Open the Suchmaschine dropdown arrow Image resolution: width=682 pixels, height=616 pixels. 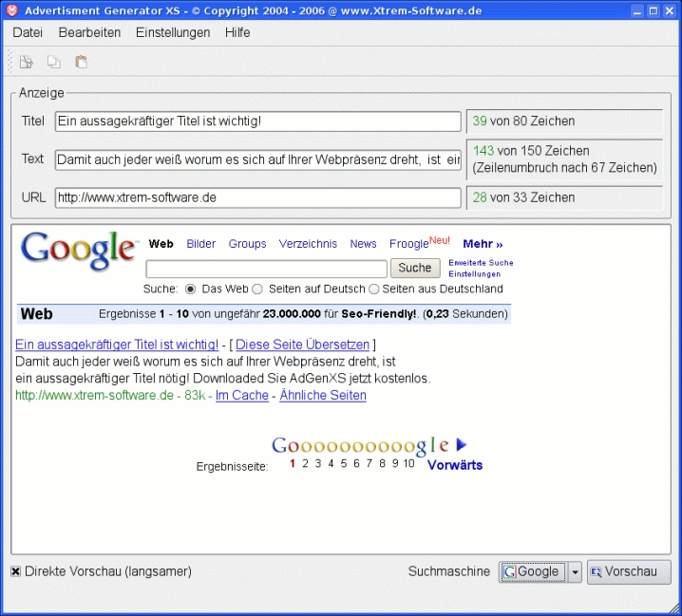575,572
